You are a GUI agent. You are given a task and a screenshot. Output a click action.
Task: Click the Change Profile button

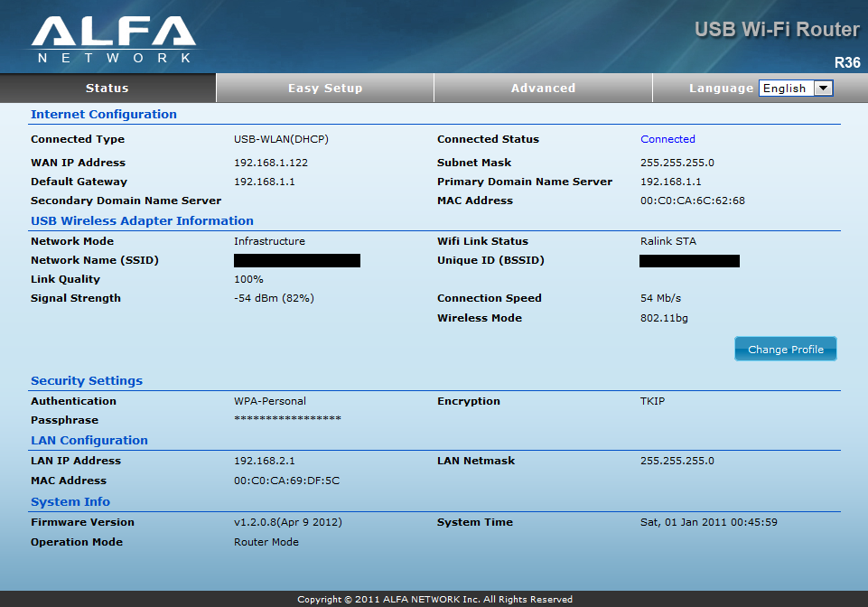(786, 349)
